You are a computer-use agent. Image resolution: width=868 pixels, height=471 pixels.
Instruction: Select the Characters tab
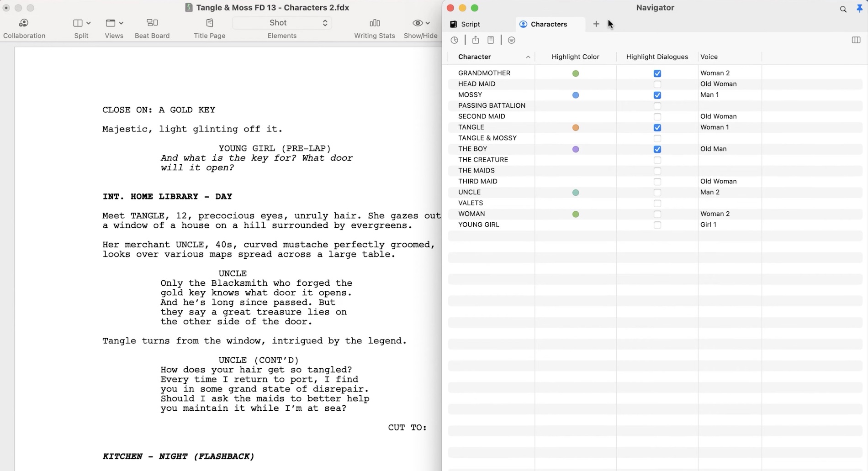(x=548, y=24)
